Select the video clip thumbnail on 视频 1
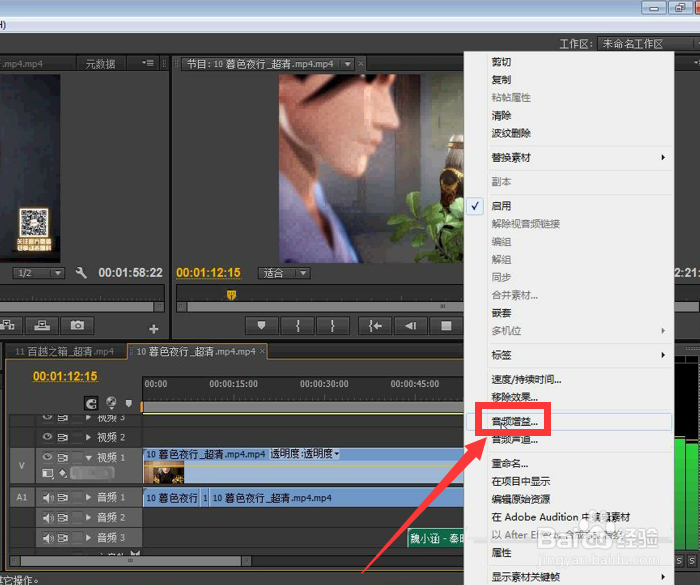This screenshot has width=700, height=585. point(164,472)
